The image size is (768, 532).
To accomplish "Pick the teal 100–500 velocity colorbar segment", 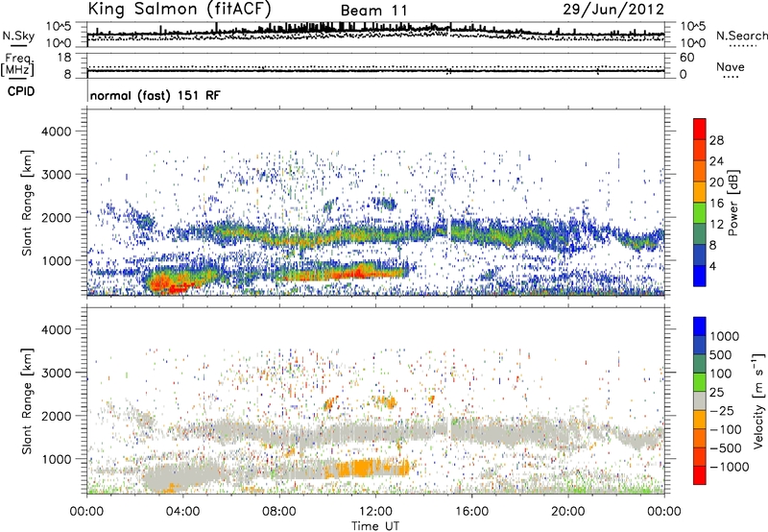I will [700, 363].
